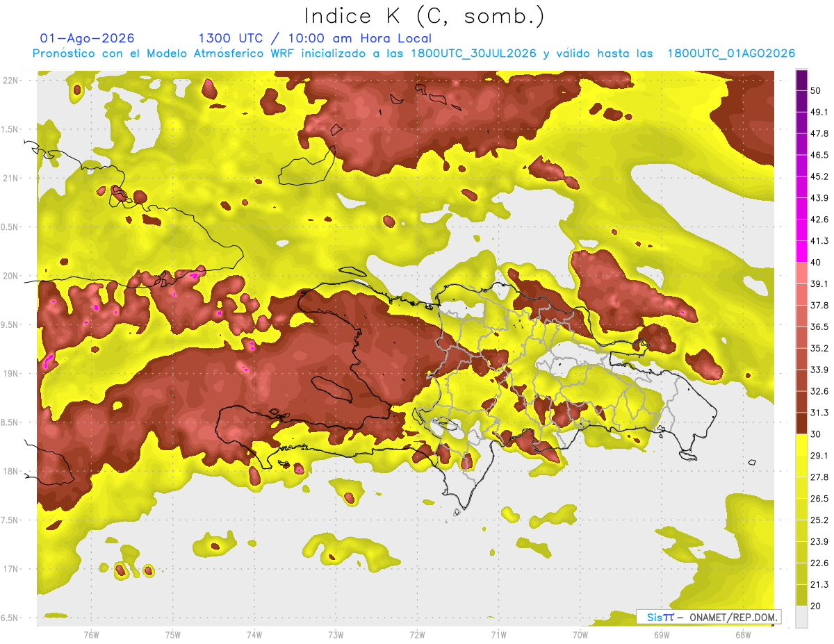The width and height of the screenshot is (834, 644).
Task: Click the "75W" longitude label
Action: pos(172,635)
